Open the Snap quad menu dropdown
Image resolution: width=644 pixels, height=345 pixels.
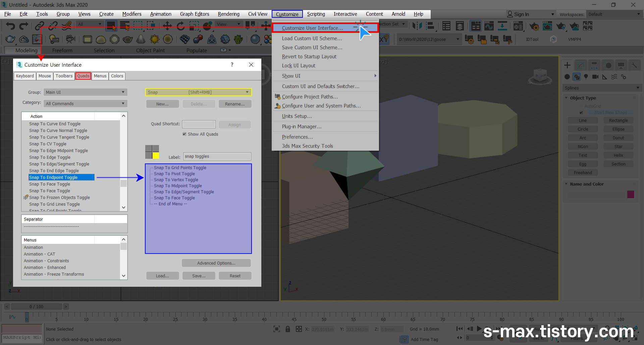pos(198,92)
